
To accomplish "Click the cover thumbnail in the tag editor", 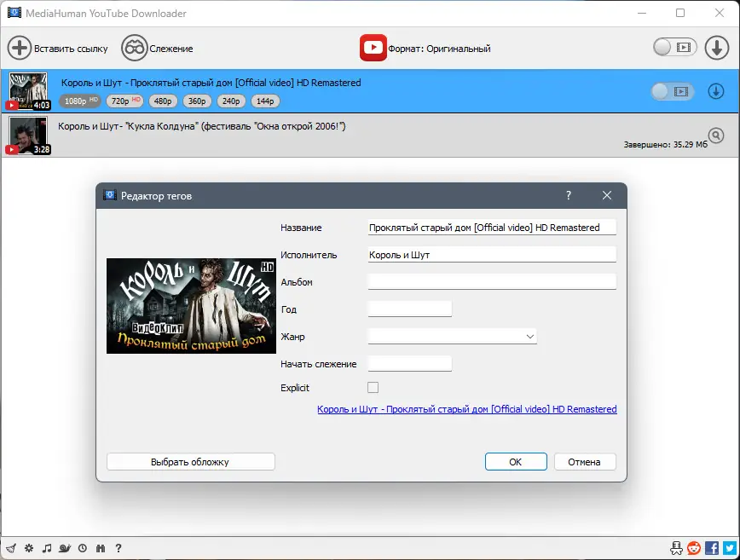I will (191, 306).
